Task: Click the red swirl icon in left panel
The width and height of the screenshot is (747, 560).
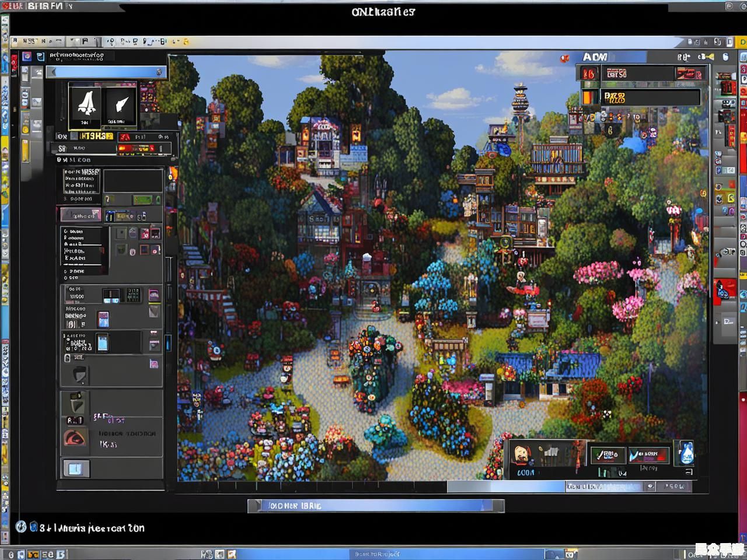Action: [x=74, y=437]
